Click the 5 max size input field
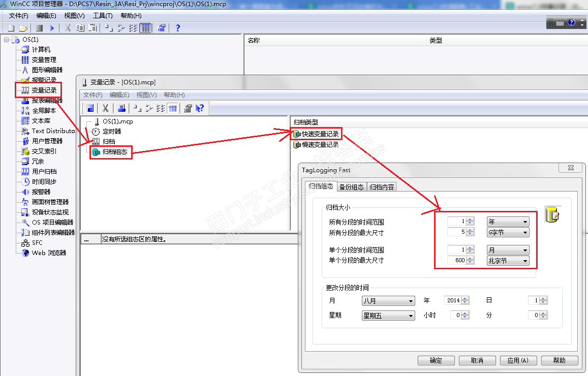 (x=457, y=232)
